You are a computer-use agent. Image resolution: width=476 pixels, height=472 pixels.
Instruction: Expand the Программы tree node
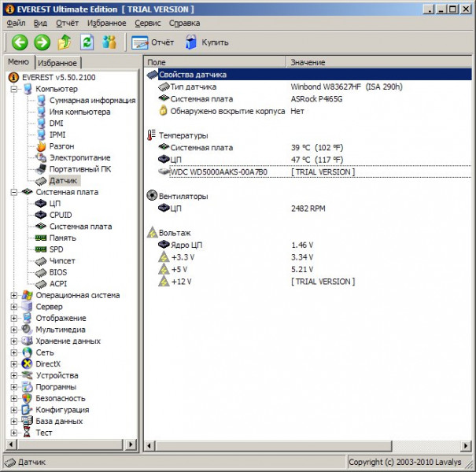click(x=13, y=387)
